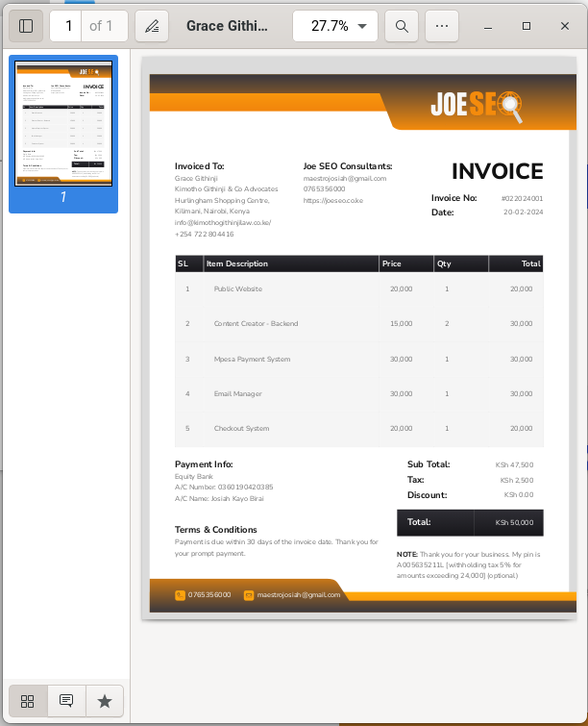Open the zoom level dropdown 27.7%

[335, 26]
